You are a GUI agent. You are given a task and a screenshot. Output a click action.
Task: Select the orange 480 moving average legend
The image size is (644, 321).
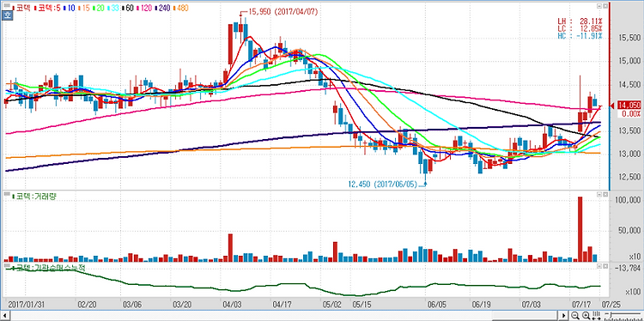180,8
